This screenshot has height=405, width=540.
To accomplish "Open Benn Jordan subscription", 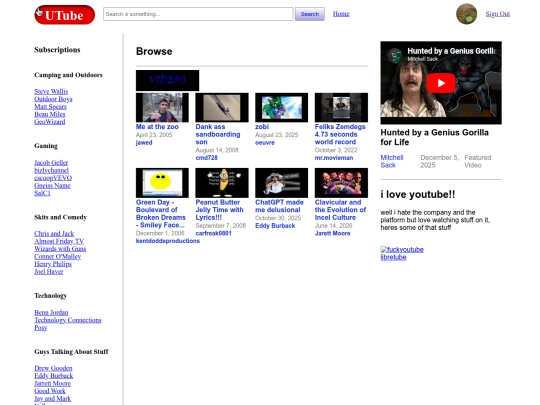I will click(51, 313).
